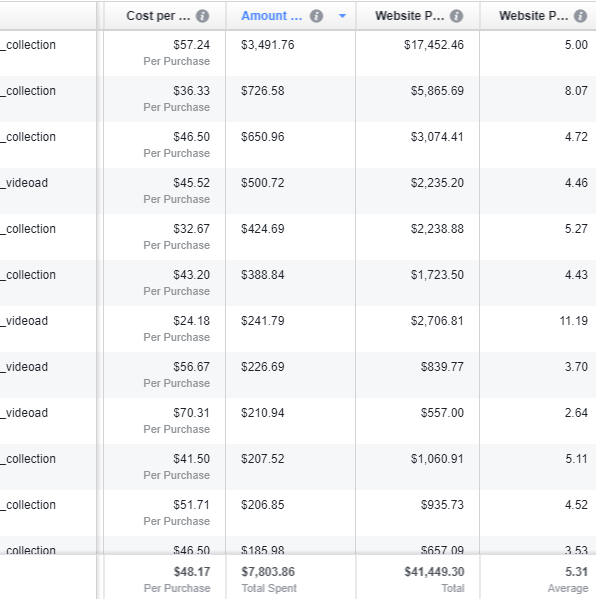Select the _videoad row with $500.72 spent
The image size is (596, 599).
298,191
